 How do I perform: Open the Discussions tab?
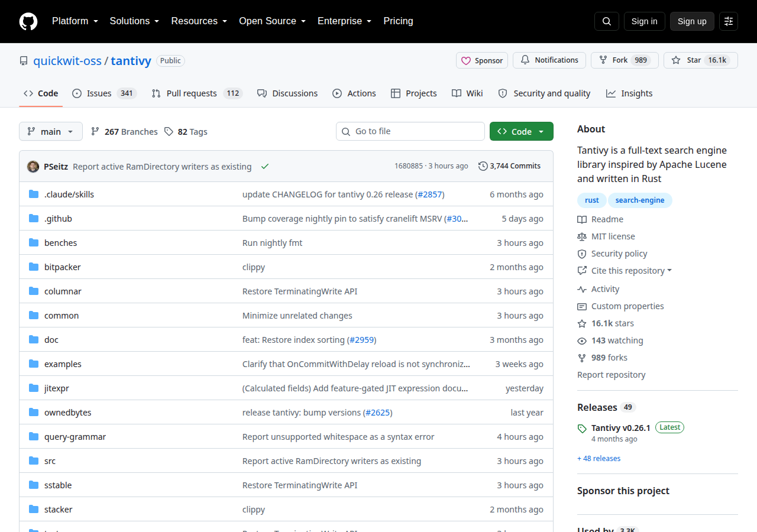287,93
